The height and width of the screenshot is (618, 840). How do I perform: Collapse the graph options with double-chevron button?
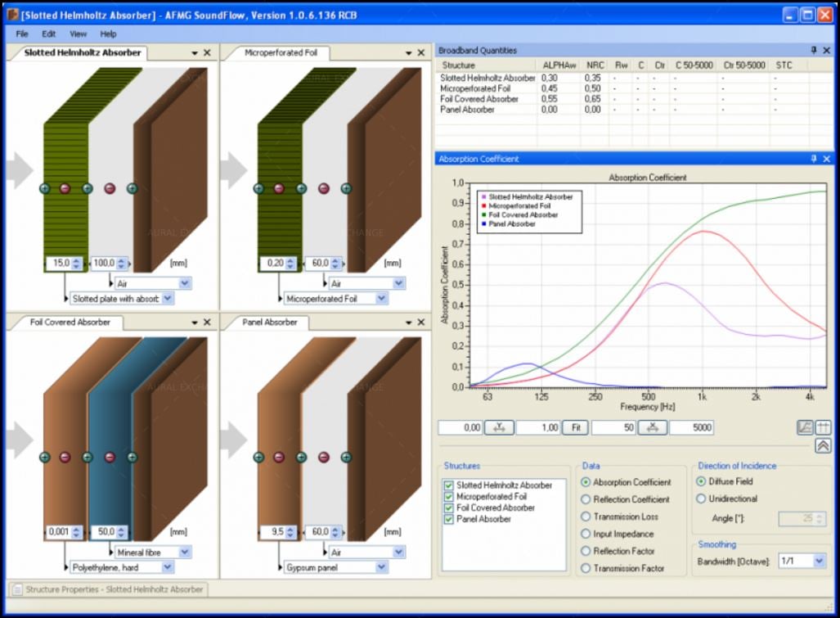pos(823,446)
